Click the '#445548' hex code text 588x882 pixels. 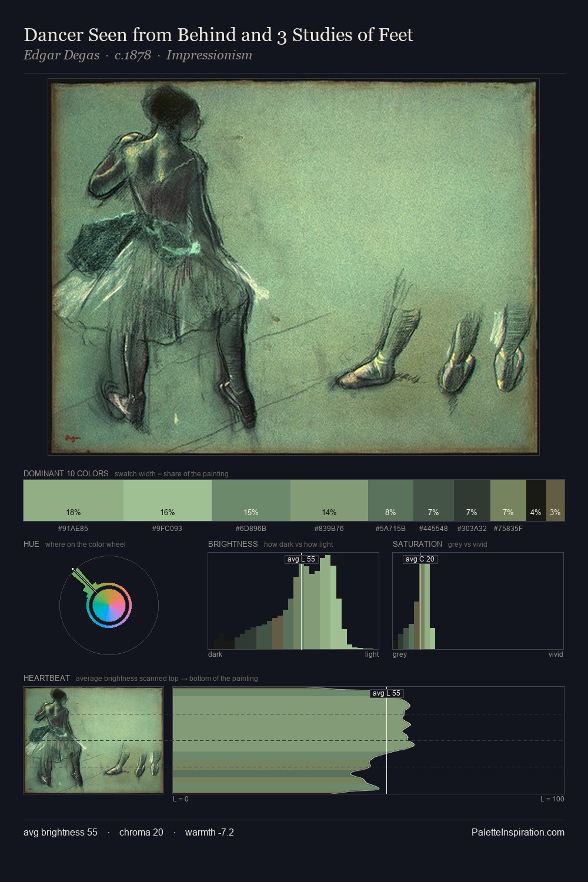pyautogui.click(x=433, y=529)
